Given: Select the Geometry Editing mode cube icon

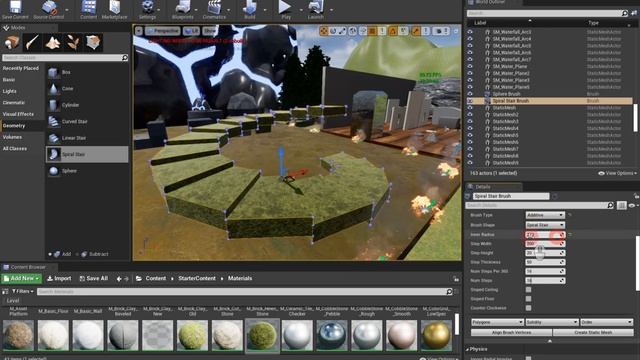Looking at the screenshot, I should point(93,42).
